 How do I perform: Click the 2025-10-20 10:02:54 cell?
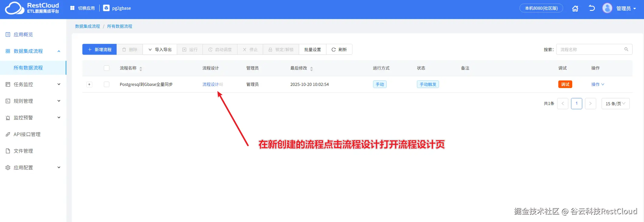[309, 84]
